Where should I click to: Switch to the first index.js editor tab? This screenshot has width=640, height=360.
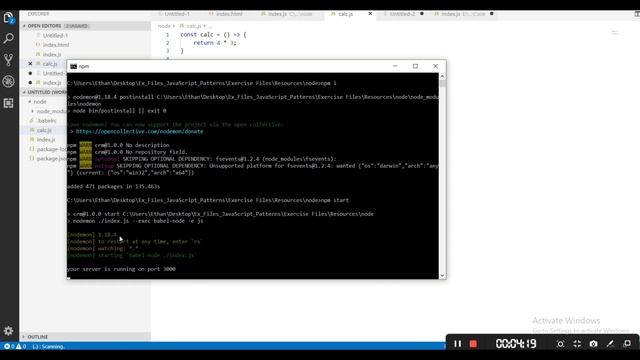click(287, 14)
